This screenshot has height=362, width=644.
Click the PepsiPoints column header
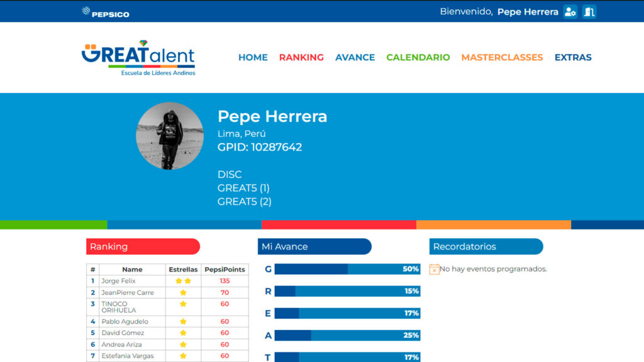(225, 270)
